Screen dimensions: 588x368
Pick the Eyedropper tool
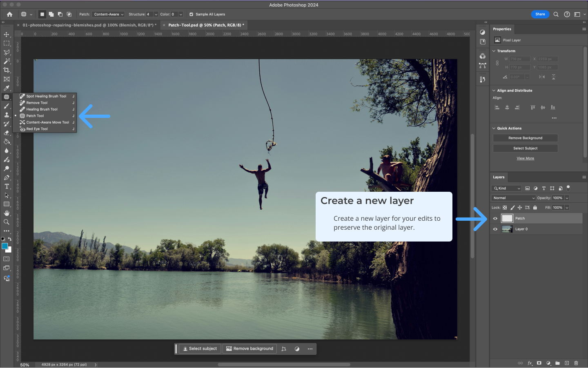click(7, 88)
